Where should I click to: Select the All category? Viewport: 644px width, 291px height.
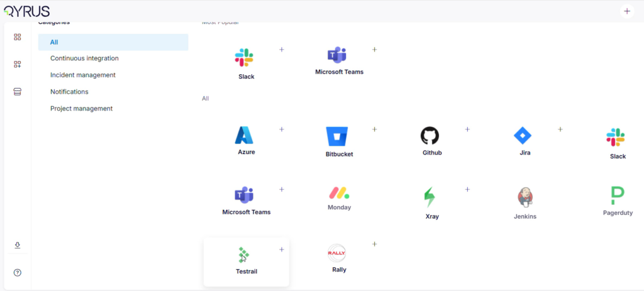pyautogui.click(x=54, y=42)
